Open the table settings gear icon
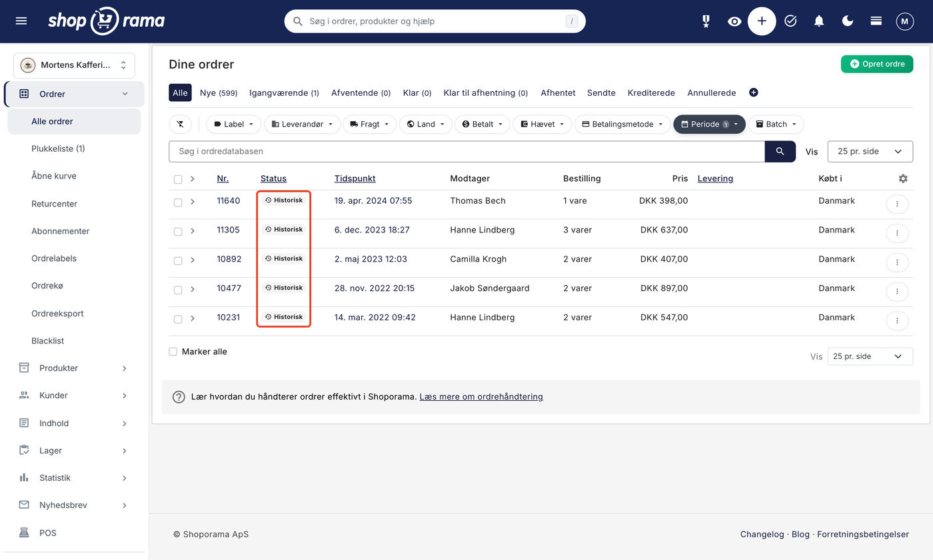Screen dimensions: 933x560 [903, 178]
